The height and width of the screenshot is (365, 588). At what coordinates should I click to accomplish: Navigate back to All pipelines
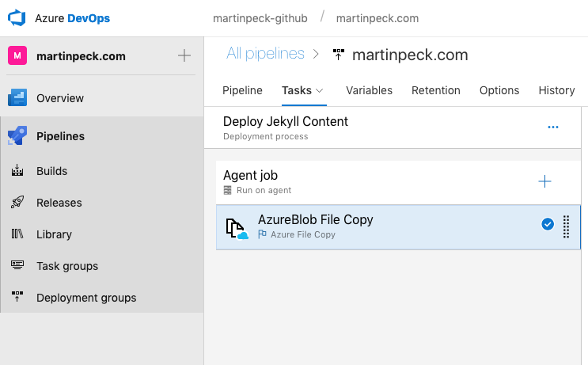click(x=265, y=54)
